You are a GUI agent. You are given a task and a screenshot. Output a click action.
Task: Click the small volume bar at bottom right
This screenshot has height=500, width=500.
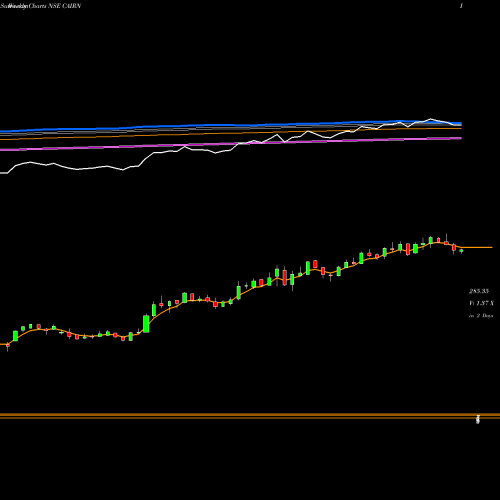[x=478, y=419]
